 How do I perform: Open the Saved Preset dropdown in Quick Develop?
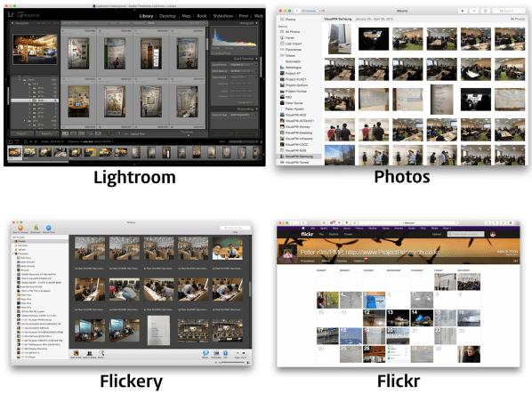242,64
